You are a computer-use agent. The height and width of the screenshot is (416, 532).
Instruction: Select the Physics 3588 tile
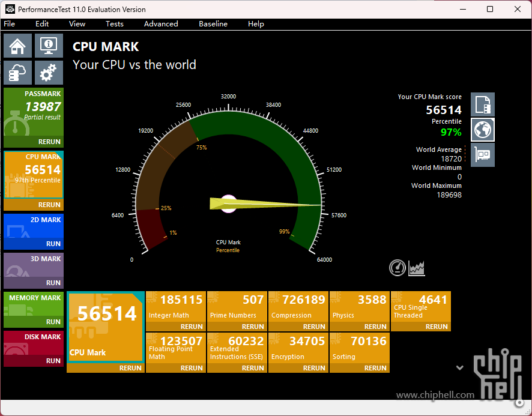pyautogui.click(x=360, y=307)
